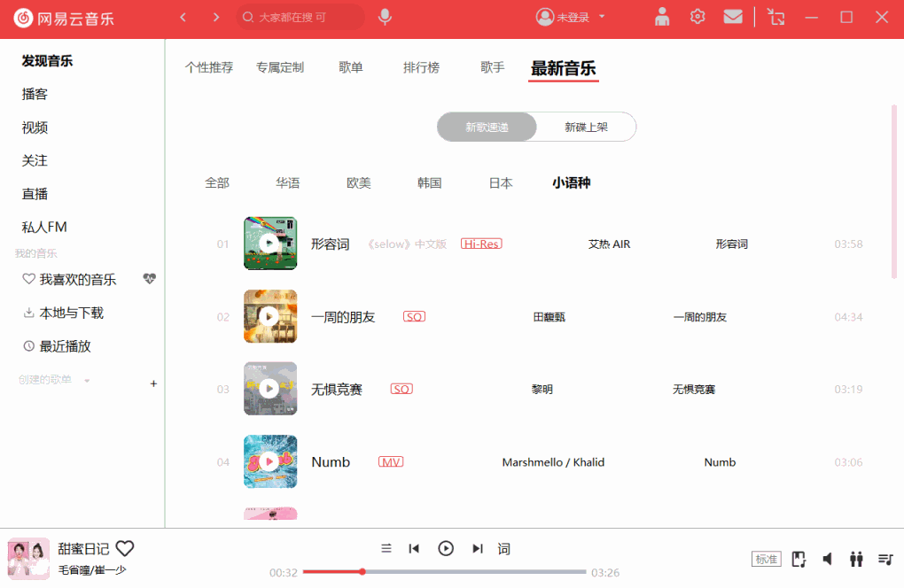
Task: Skip to next track
Action: click(x=478, y=548)
